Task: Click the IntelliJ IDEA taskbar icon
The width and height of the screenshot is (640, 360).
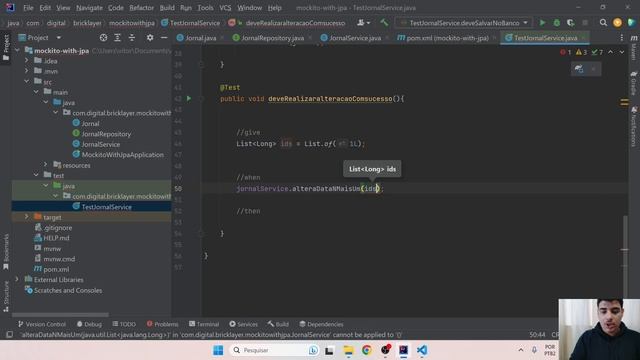Action: [x=403, y=350]
